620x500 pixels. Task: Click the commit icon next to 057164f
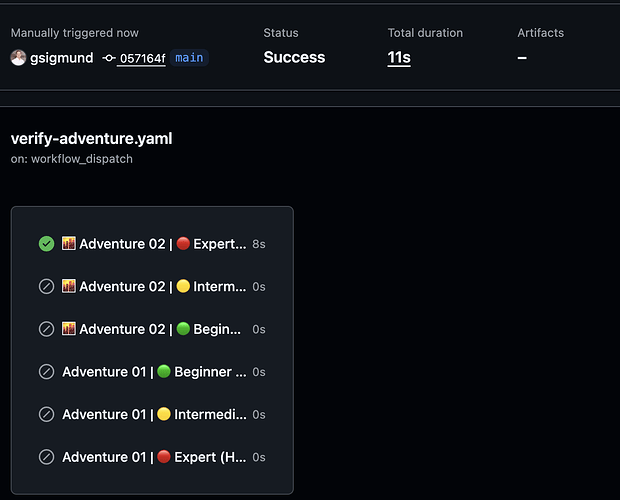[x=108, y=58]
